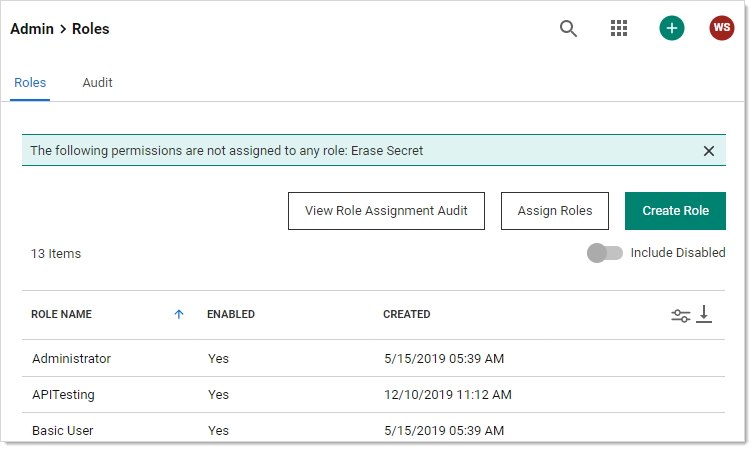Open the Administrator role row
The height and width of the screenshot is (450, 753).
(71, 358)
